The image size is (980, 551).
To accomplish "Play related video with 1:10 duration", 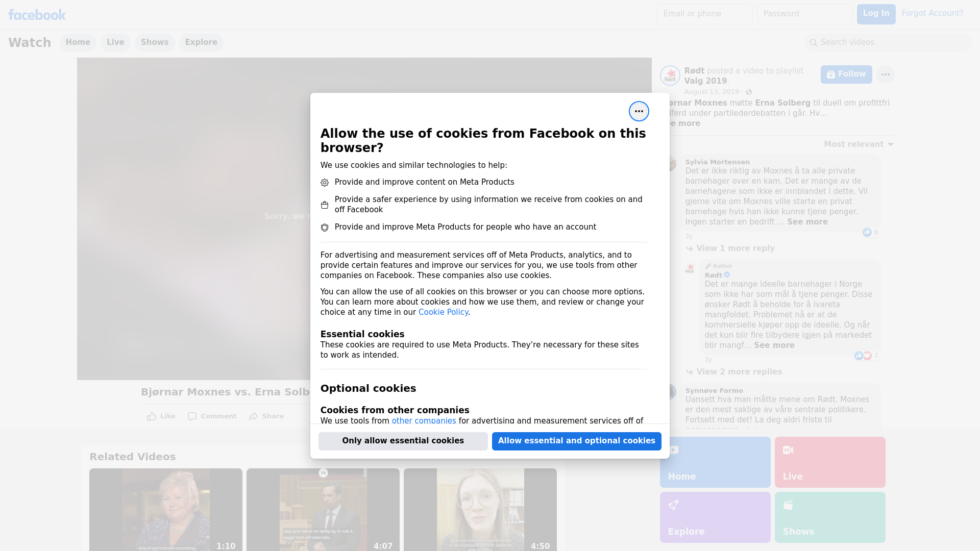I will pyautogui.click(x=166, y=510).
